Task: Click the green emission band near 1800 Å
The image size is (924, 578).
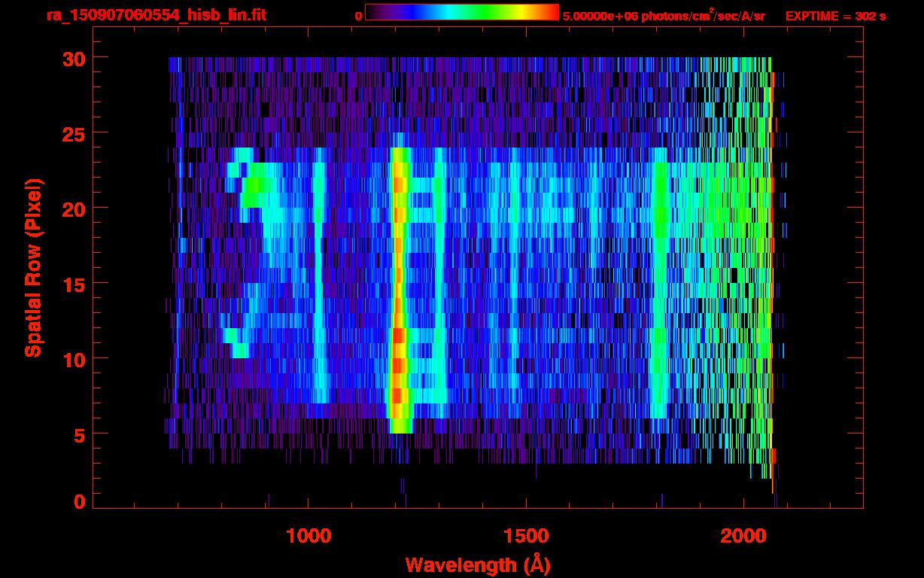Action: (x=659, y=286)
